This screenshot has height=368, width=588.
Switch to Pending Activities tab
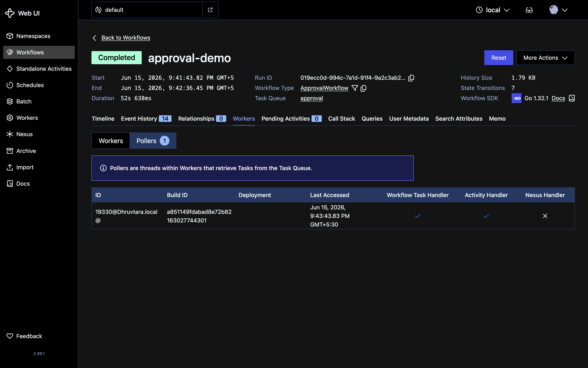tap(291, 119)
